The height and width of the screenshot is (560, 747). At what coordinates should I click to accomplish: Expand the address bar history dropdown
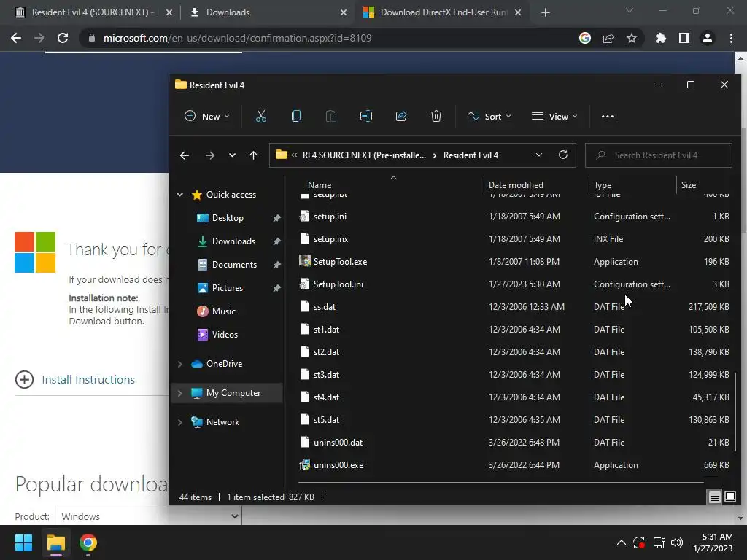pyautogui.click(x=539, y=155)
